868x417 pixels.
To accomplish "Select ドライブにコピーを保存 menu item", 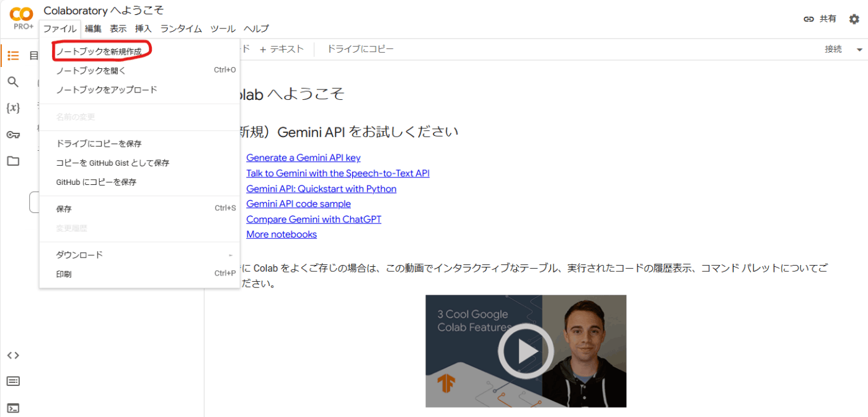I will 139,144.
